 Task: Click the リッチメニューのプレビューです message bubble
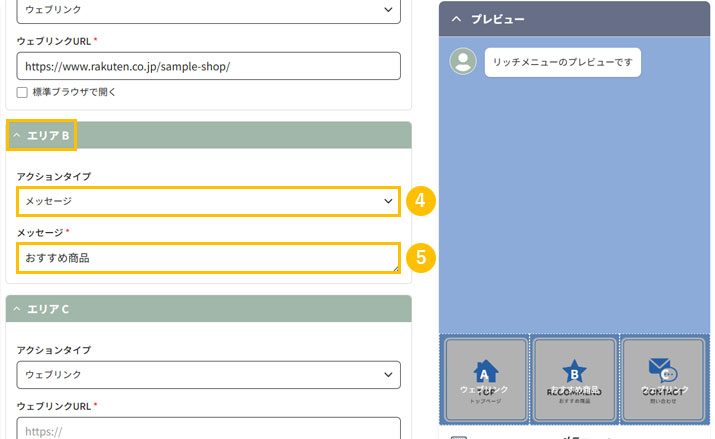point(562,62)
